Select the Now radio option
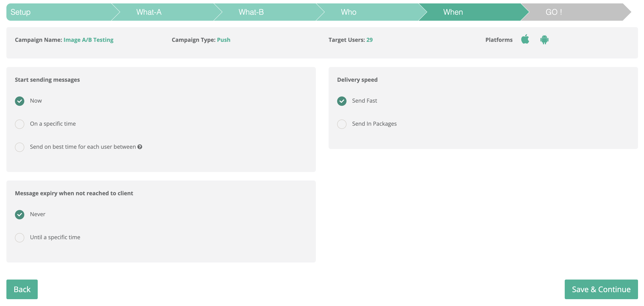This screenshot has width=644, height=306. (x=20, y=101)
